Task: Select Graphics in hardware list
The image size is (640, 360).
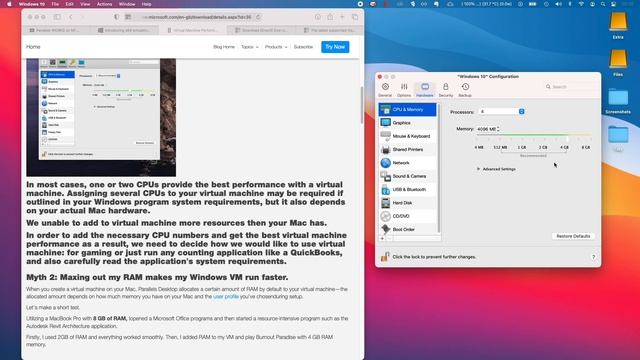Action: (x=408, y=122)
